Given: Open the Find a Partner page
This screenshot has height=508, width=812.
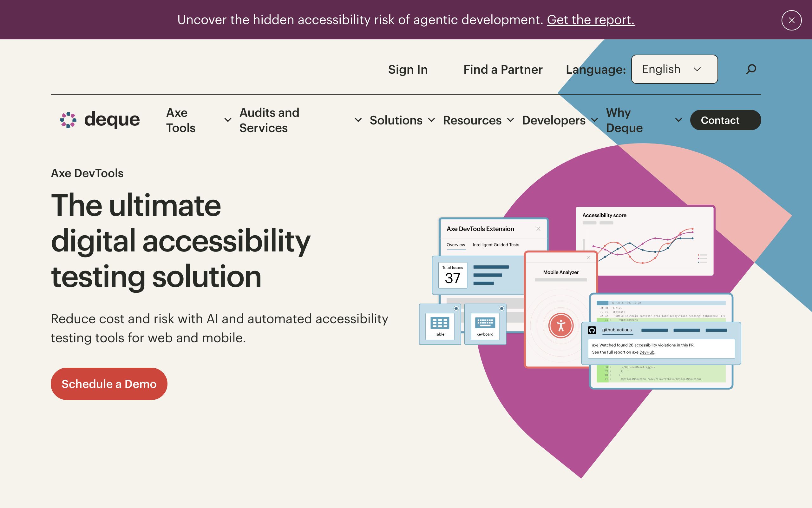Looking at the screenshot, I should click(503, 69).
